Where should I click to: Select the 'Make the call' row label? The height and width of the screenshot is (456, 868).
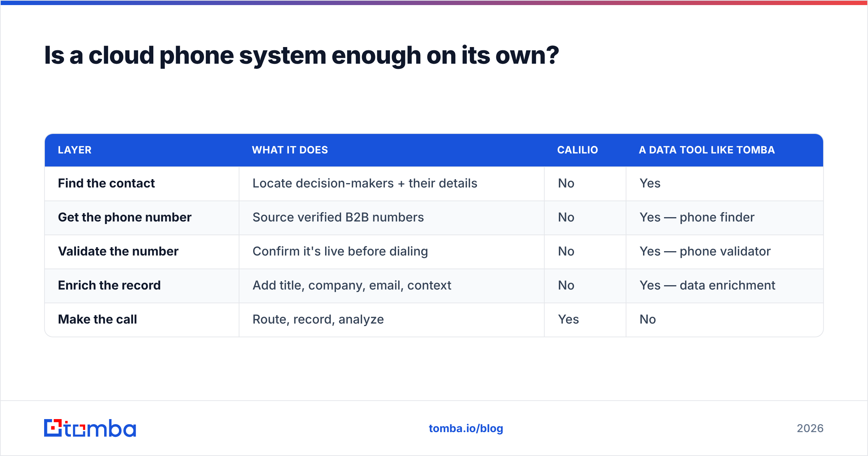[98, 319]
